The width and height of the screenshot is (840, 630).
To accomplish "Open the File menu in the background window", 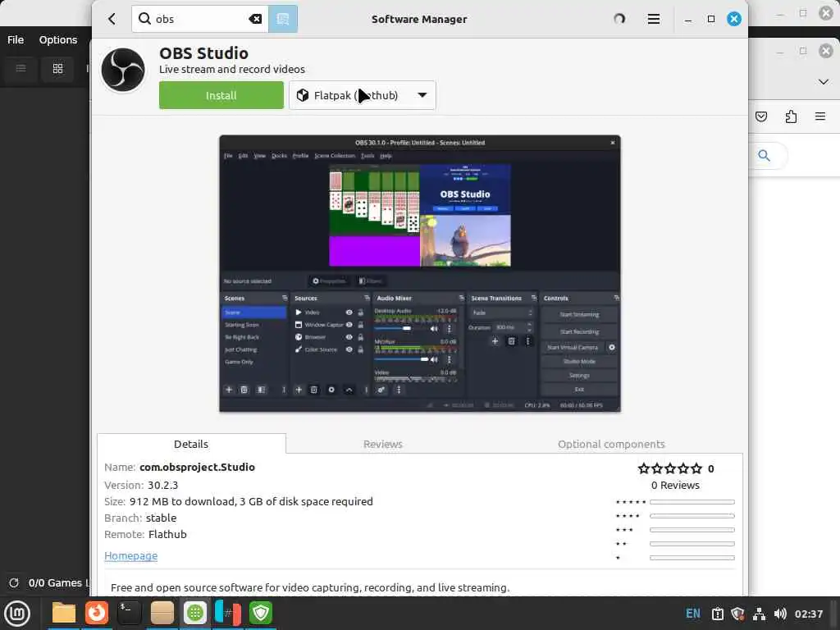I will (x=16, y=39).
